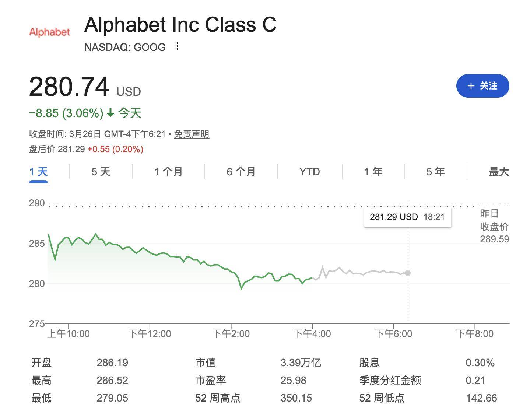Click the Alphabet Inc Class C title
523x420 pixels.
(x=180, y=25)
